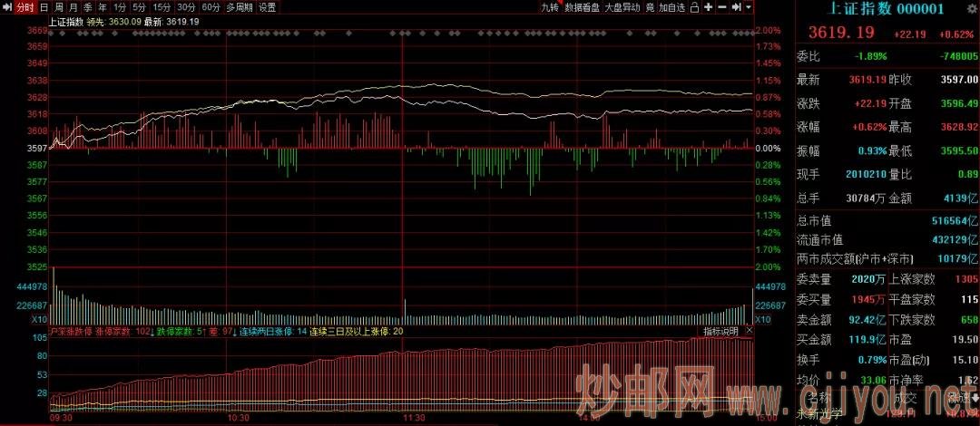This screenshot has width=980, height=426.
Task: Choose the 60分 sixty-minute period
Action: point(211,7)
